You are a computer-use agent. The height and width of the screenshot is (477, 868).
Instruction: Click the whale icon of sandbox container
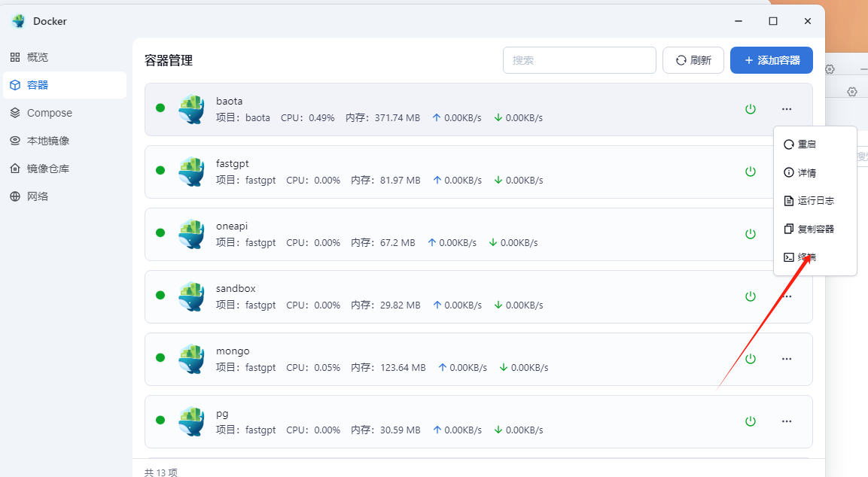point(191,296)
